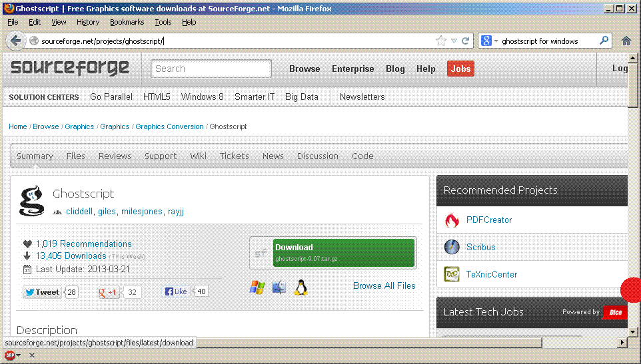
Task: Click into the SourceForge Search field
Action: [211, 69]
